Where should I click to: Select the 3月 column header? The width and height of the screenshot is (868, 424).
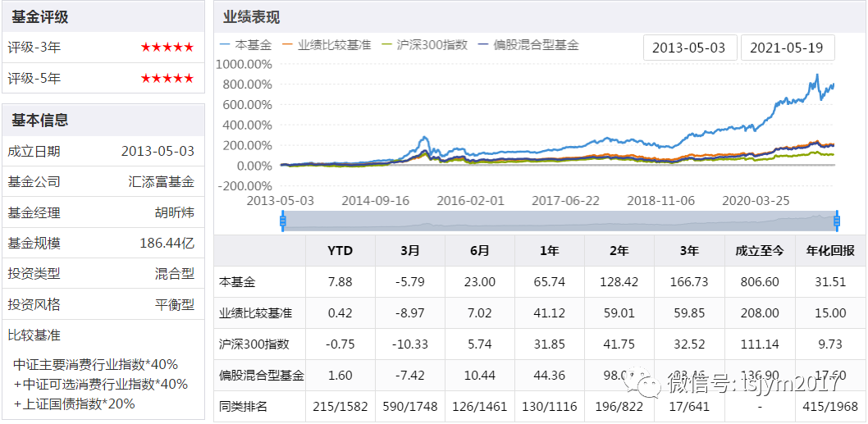pos(410,251)
